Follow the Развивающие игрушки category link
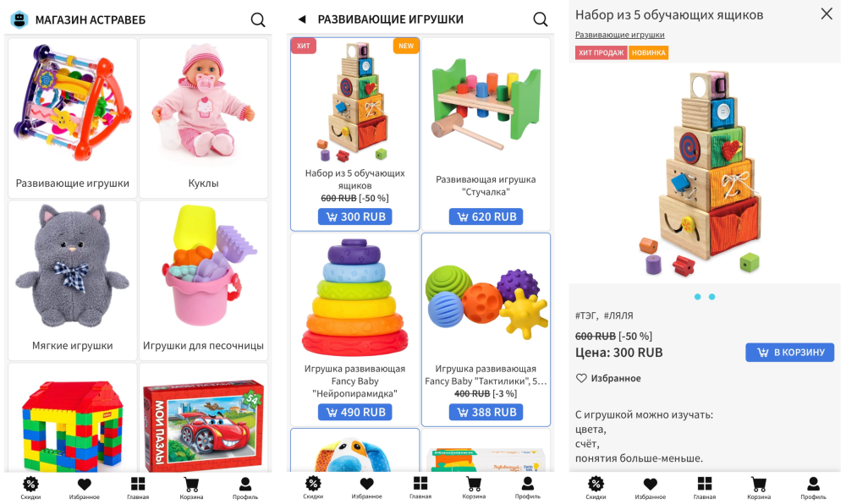 coord(619,35)
